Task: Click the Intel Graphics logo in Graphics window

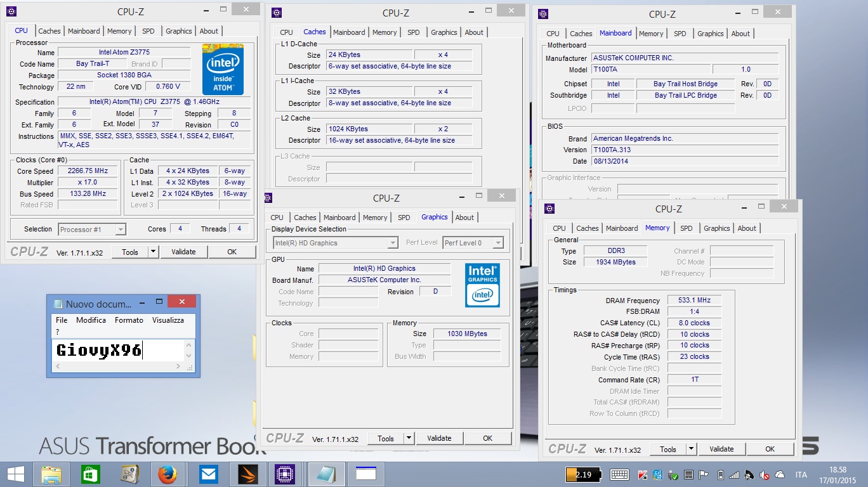Action: tap(482, 285)
